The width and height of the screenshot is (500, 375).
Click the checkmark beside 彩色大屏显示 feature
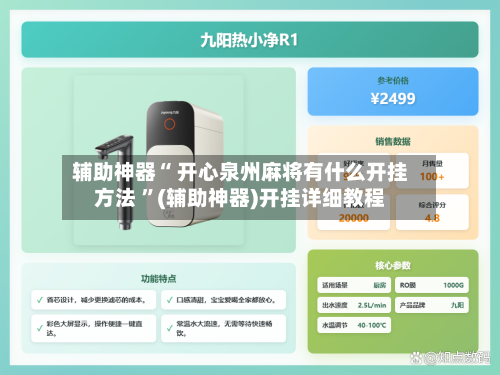coord(40,328)
